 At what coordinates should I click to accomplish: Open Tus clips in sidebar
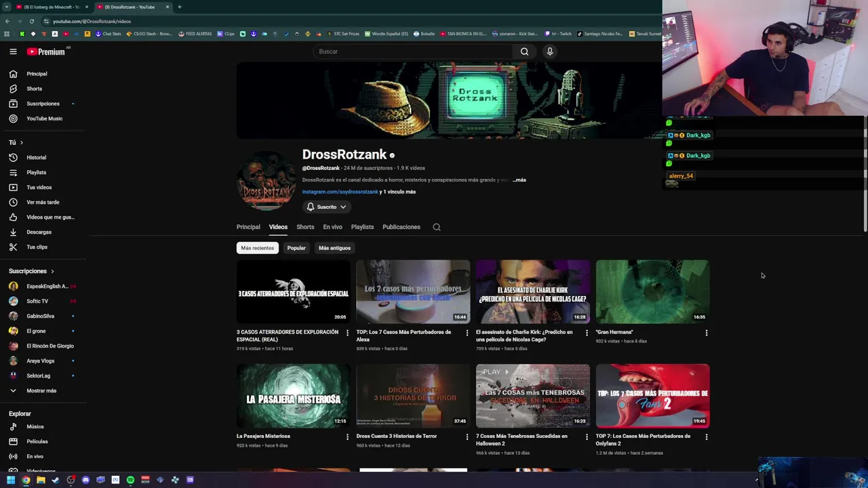click(x=37, y=247)
